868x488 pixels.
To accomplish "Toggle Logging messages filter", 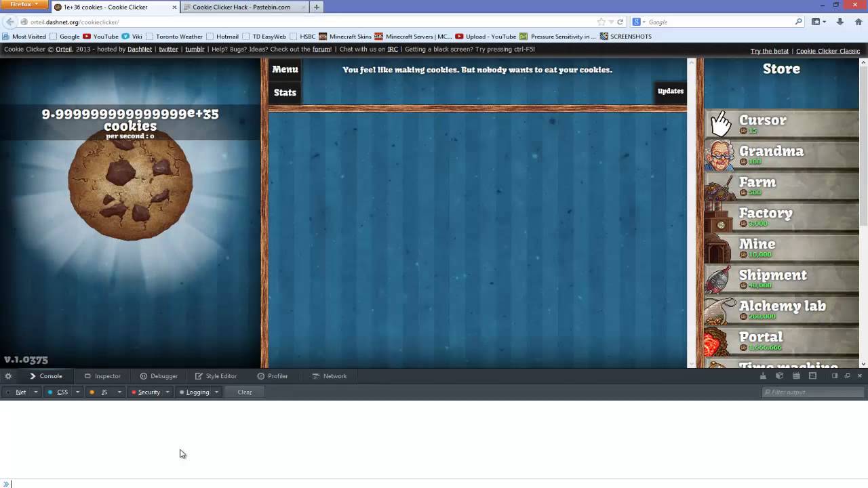I will click(x=195, y=392).
